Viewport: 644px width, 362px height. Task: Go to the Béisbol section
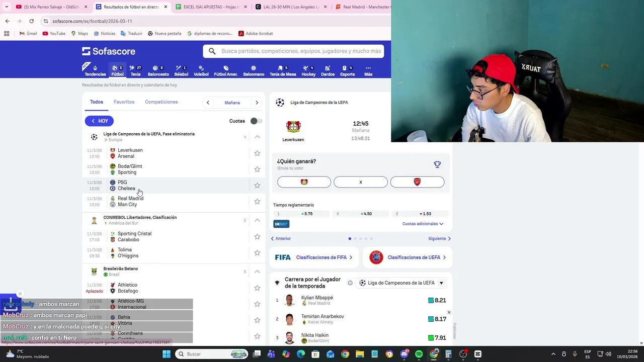(x=181, y=71)
